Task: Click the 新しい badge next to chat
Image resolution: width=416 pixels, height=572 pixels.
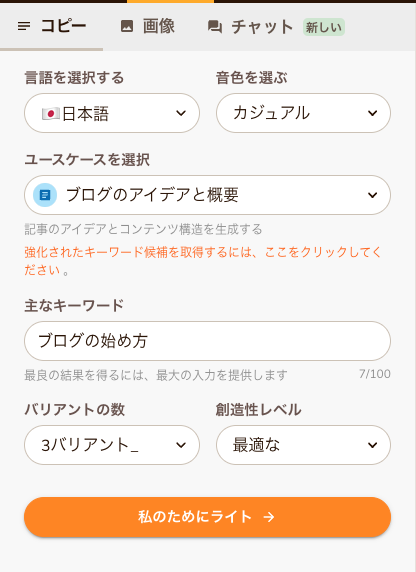Action: pyautogui.click(x=324, y=27)
